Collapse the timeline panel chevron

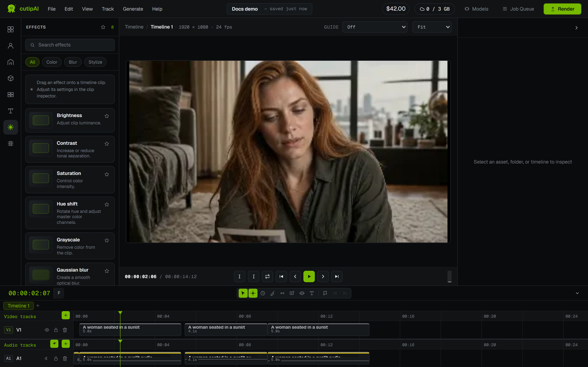click(x=577, y=293)
